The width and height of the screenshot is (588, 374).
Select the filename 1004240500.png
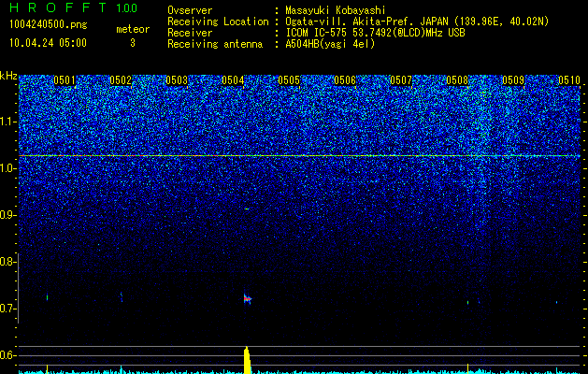tap(49, 24)
